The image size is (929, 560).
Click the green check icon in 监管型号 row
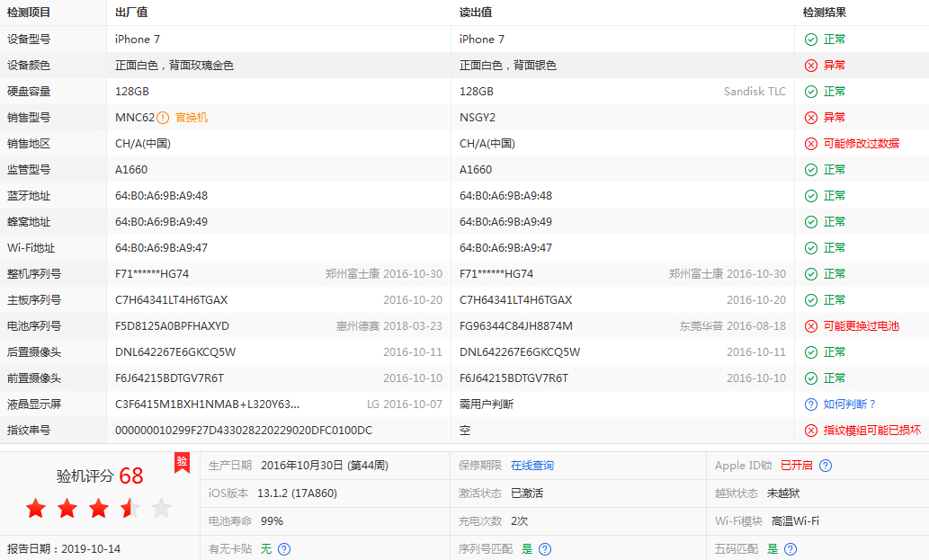click(811, 170)
